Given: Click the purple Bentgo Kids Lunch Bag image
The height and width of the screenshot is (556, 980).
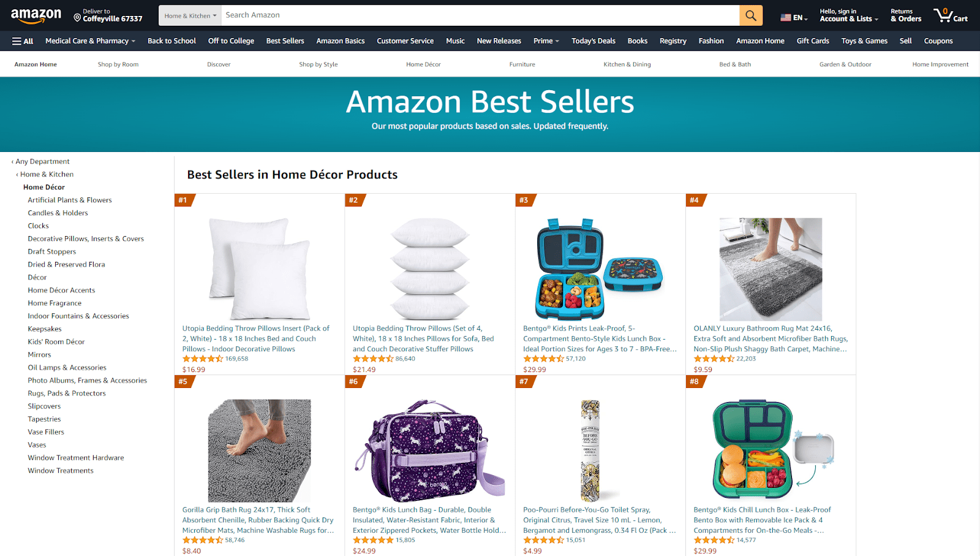Looking at the screenshot, I should pos(430,451).
